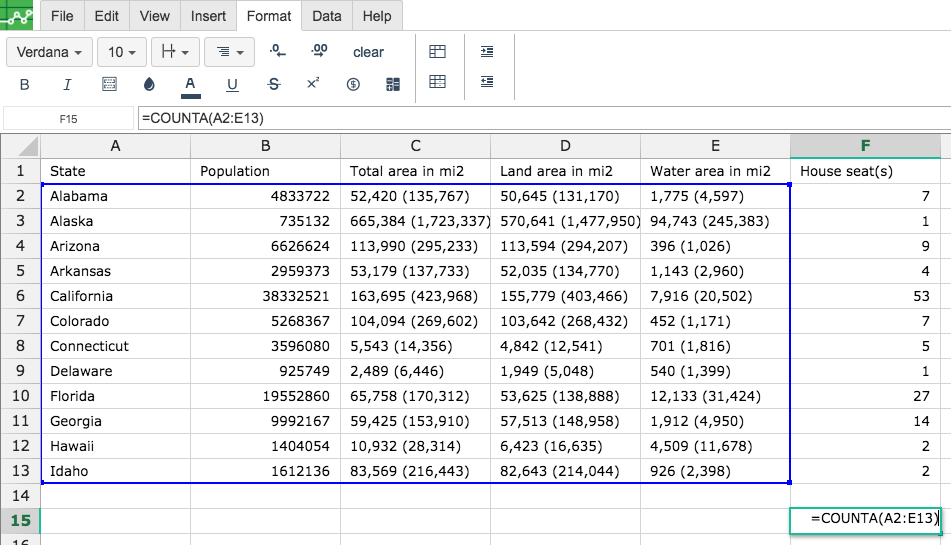Toggle Underline formatting

[232, 84]
